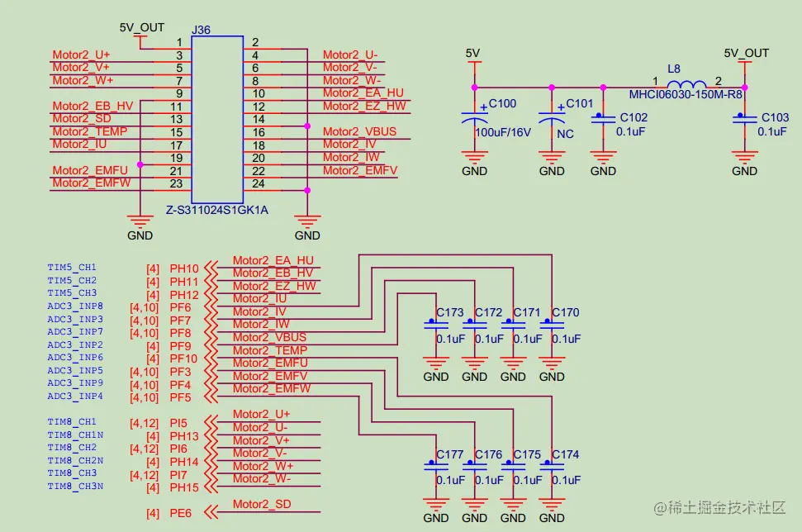Select the PH10 off-sheet port arrow
802x532 pixels.
(211, 268)
